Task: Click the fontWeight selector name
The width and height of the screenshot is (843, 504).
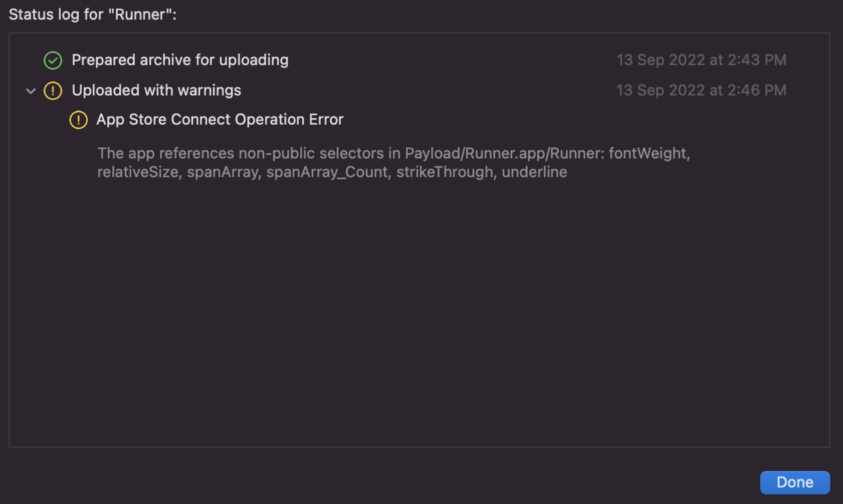Action: tap(647, 153)
